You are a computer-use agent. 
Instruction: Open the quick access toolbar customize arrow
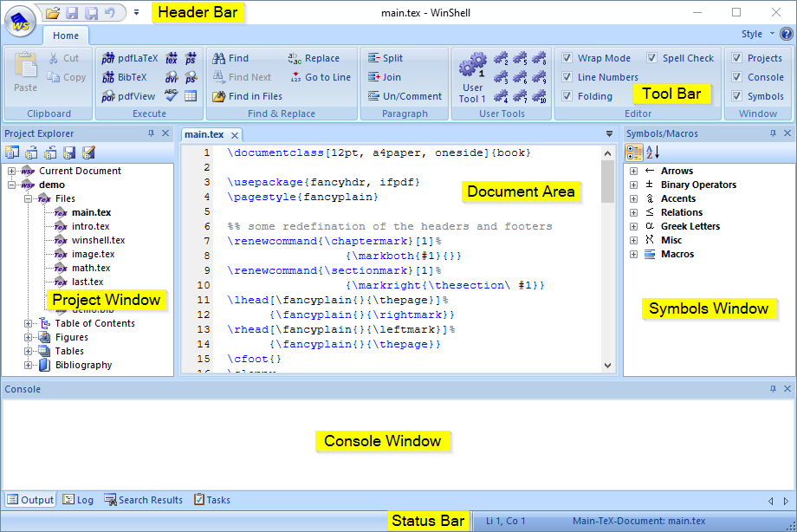(x=137, y=12)
